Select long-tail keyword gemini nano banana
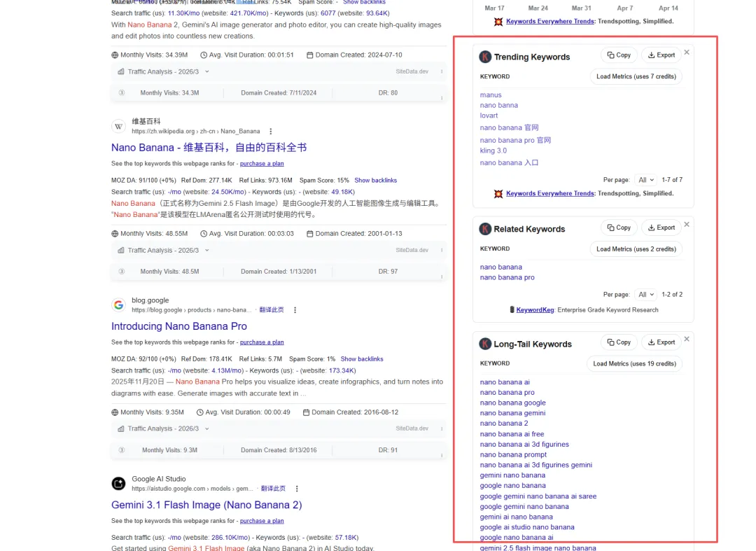Screen dimensions: 756x551 (x=512, y=475)
